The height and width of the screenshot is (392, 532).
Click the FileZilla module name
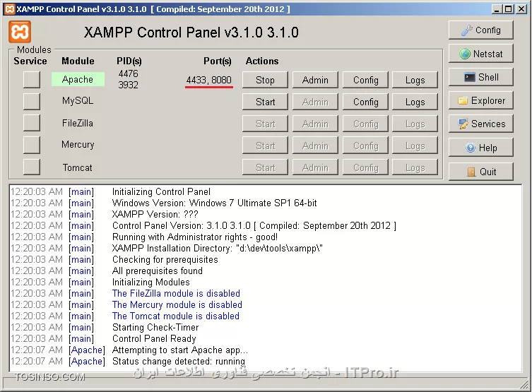(x=77, y=123)
